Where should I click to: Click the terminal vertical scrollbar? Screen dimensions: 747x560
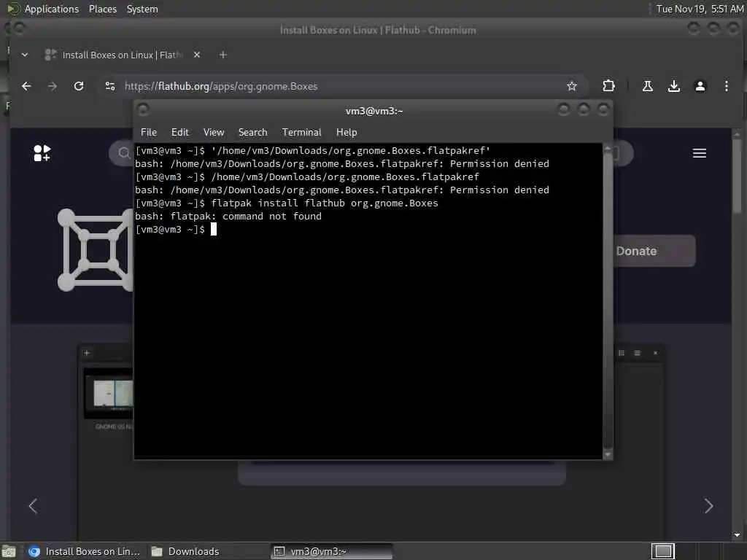[608, 301]
